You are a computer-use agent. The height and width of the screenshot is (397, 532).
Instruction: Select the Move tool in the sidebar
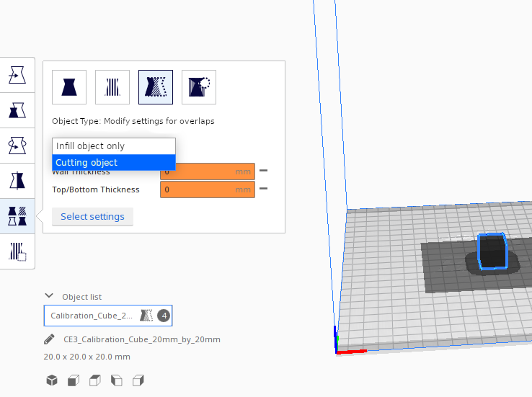click(17, 75)
